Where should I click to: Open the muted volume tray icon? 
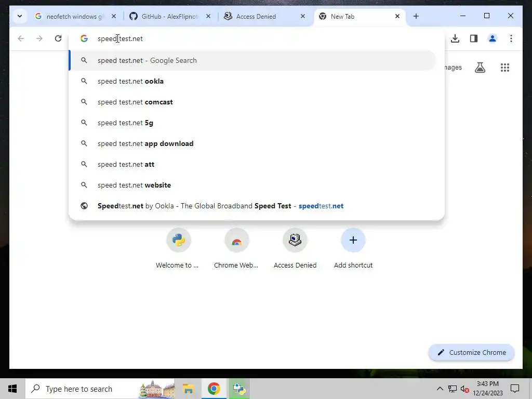pos(465,389)
